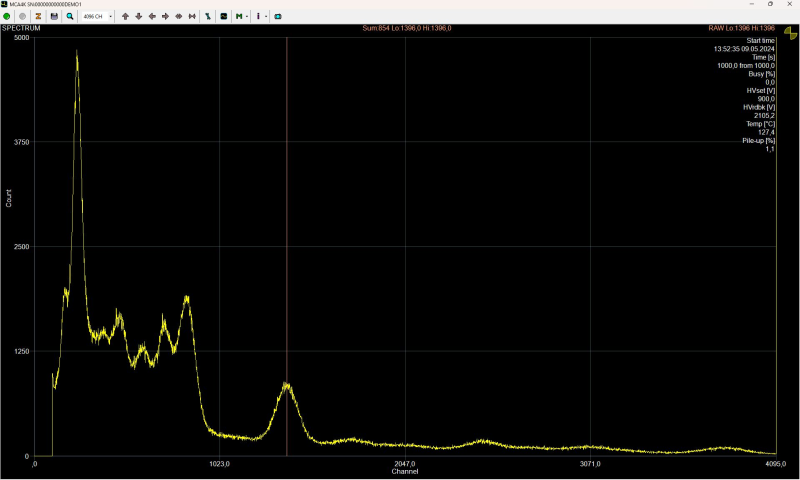
Task: Click the Busy value 0,0
Action: 770,82
